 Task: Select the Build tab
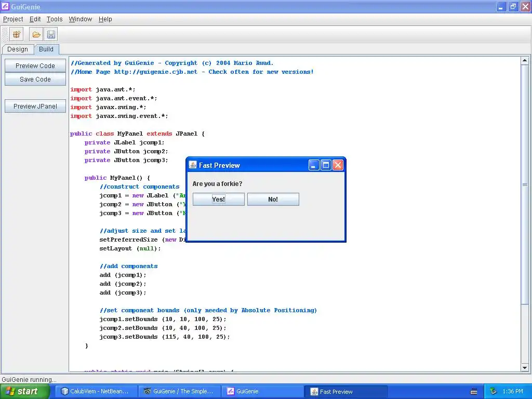coord(46,49)
